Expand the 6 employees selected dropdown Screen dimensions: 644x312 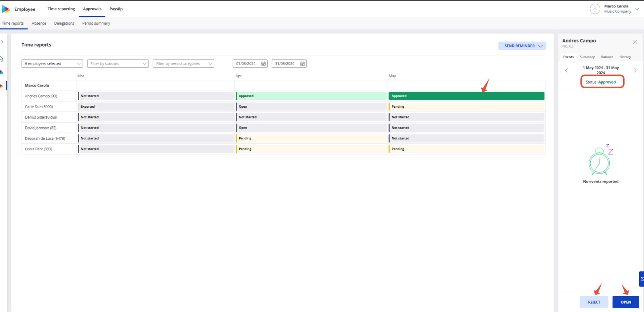point(52,64)
